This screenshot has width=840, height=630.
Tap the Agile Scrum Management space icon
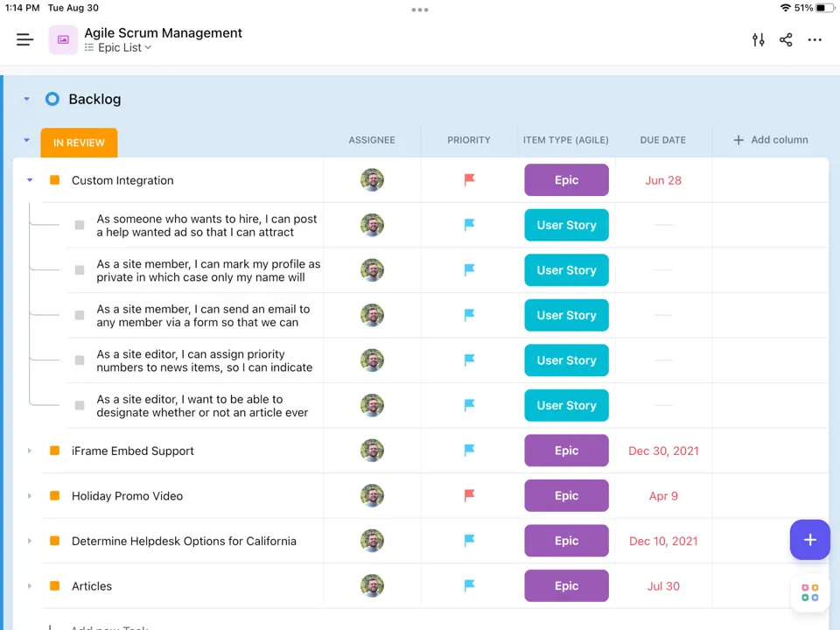(63, 39)
